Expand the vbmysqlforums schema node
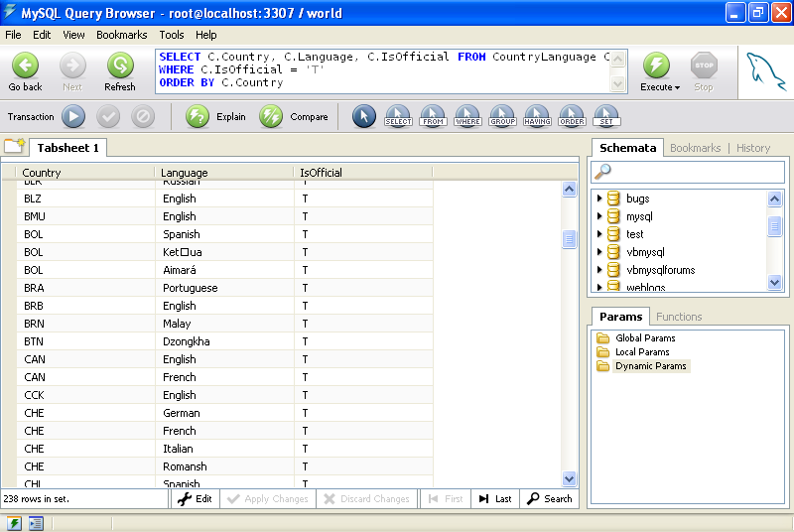Image resolution: width=794 pixels, height=532 pixels. (599, 270)
